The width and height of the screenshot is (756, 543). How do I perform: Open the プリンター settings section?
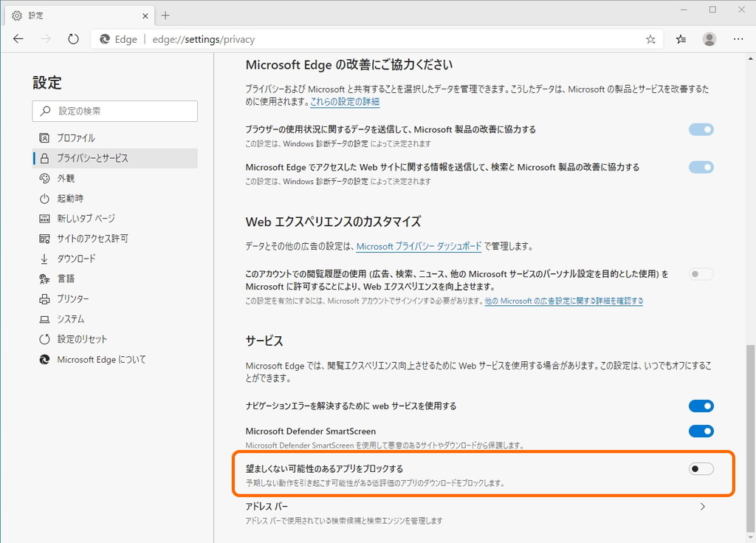(x=73, y=298)
